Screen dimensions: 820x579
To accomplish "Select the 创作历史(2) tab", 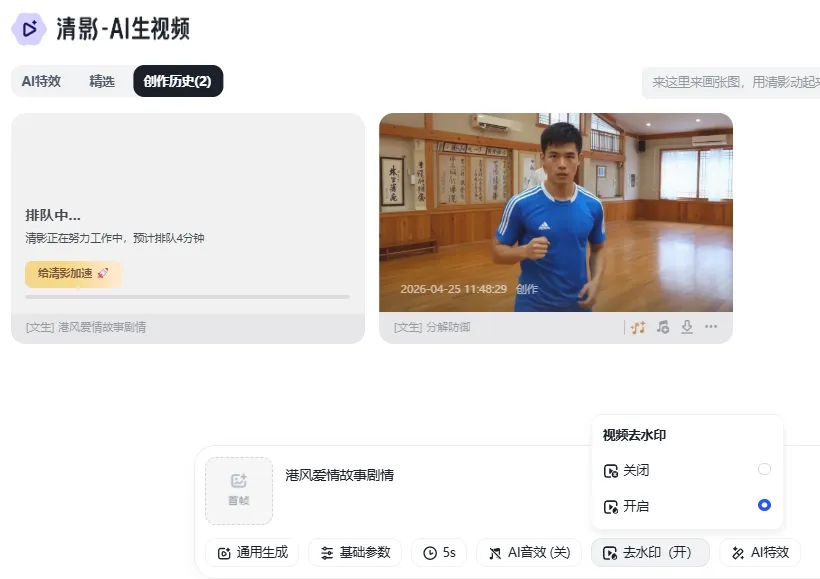I will click(178, 81).
